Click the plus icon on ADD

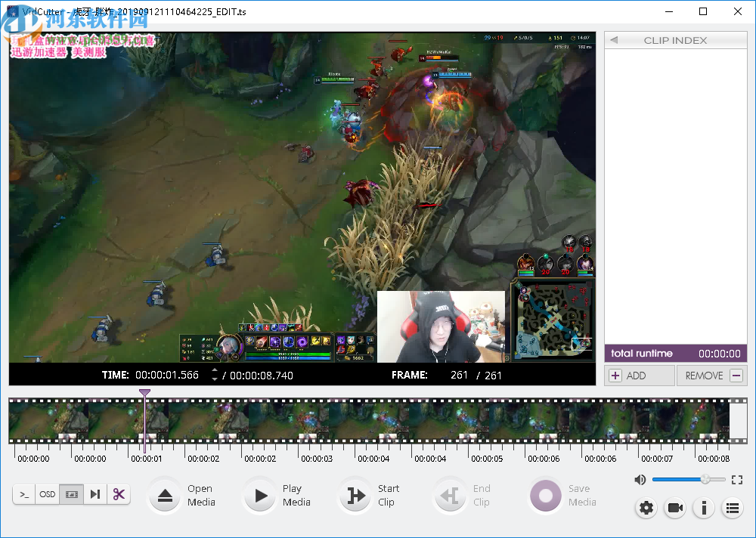point(615,376)
